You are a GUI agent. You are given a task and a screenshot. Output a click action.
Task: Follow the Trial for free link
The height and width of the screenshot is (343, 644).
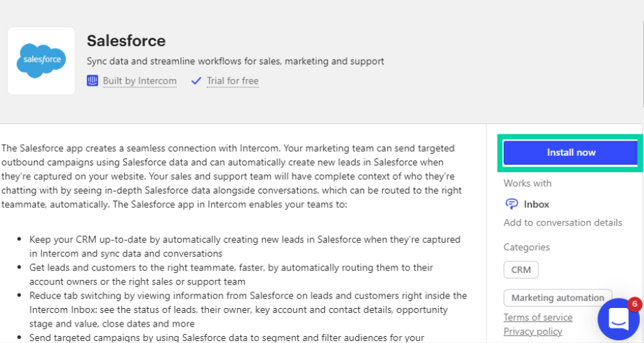click(232, 81)
